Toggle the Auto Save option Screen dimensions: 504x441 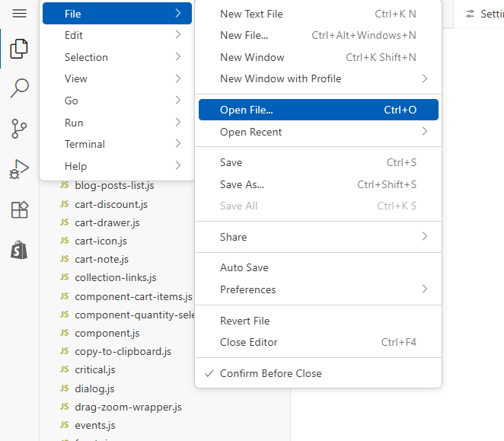(x=244, y=267)
